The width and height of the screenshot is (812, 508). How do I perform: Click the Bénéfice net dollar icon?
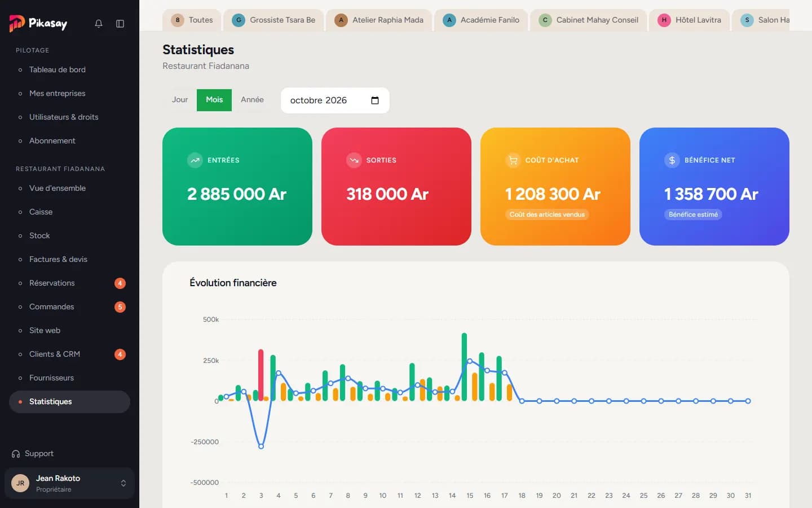[x=672, y=160]
